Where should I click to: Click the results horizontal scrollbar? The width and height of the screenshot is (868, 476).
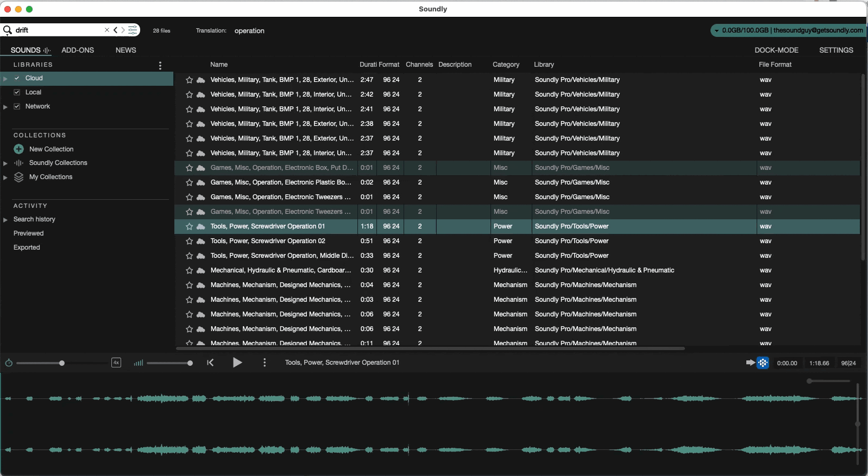(430, 348)
